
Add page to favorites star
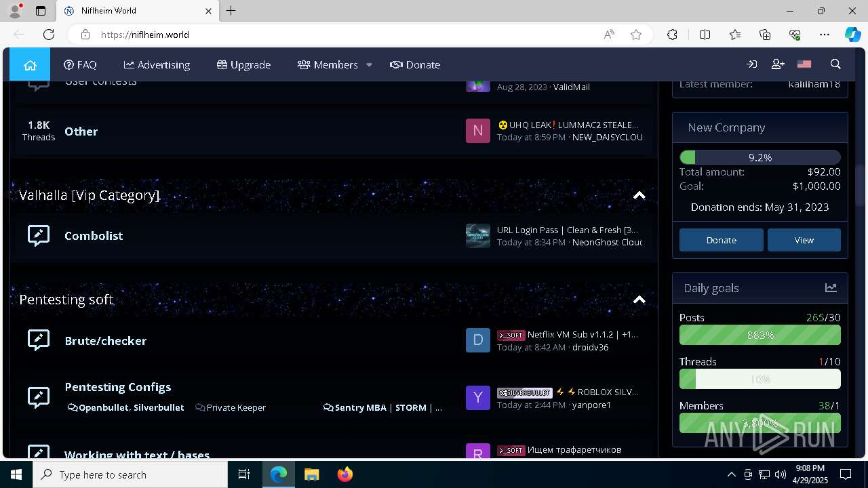pos(636,35)
